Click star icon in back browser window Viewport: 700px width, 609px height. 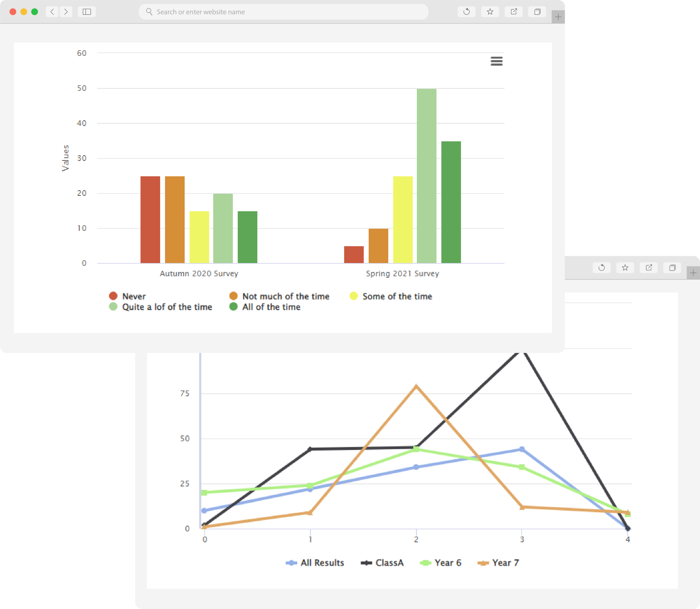[x=625, y=268]
